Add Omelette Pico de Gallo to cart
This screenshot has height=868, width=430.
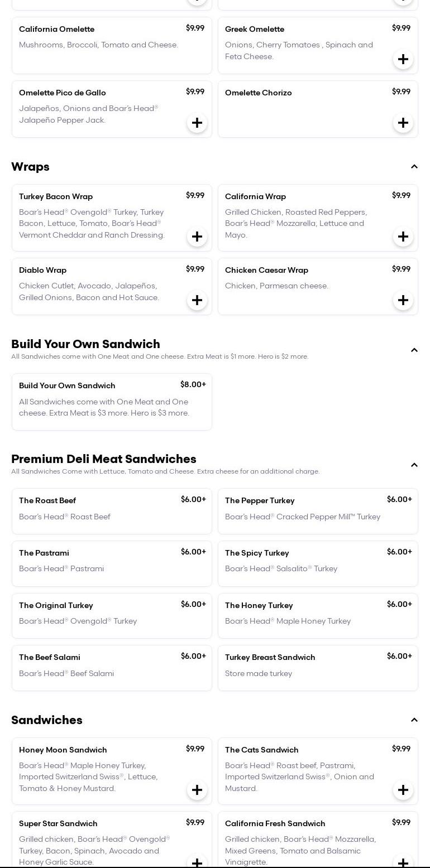pyautogui.click(x=197, y=123)
